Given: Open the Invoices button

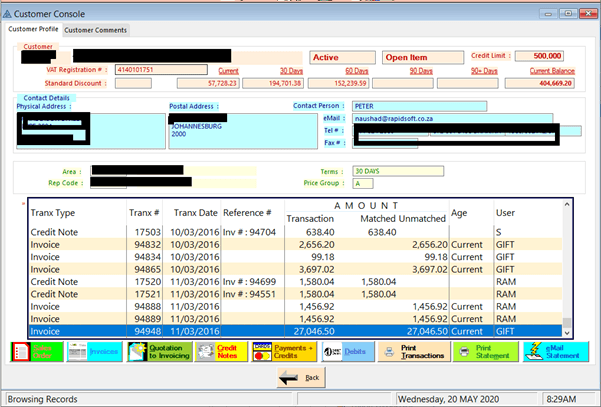Looking at the screenshot, I should pyautogui.click(x=94, y=351).
